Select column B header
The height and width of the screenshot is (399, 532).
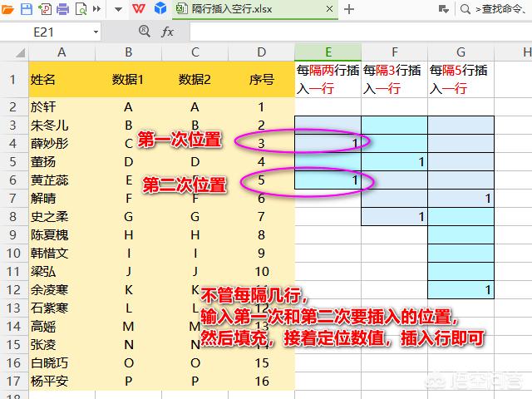click(128, 52)
